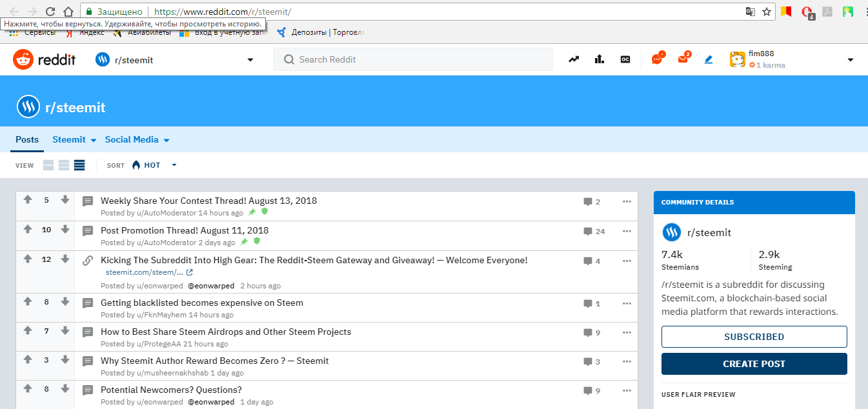Screen dimensions: 868x409
Task: Downvote Post Promotion Thread
Action: pos(65,229)
